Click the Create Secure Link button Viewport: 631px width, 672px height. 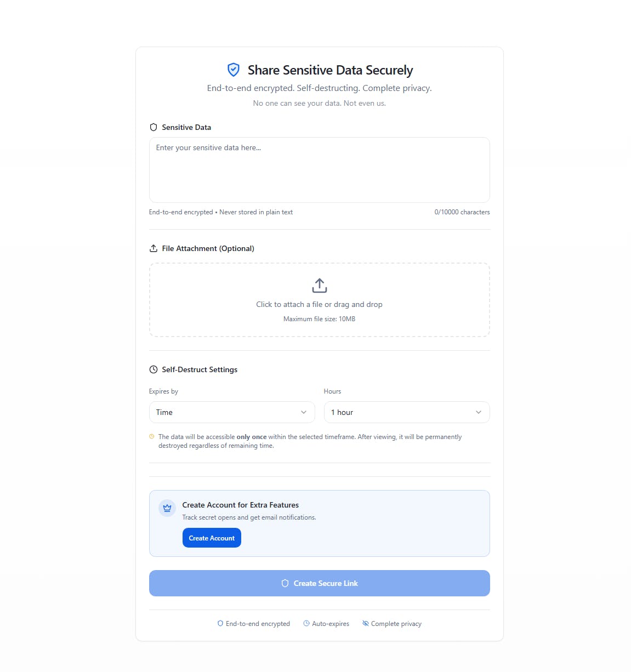320,583
